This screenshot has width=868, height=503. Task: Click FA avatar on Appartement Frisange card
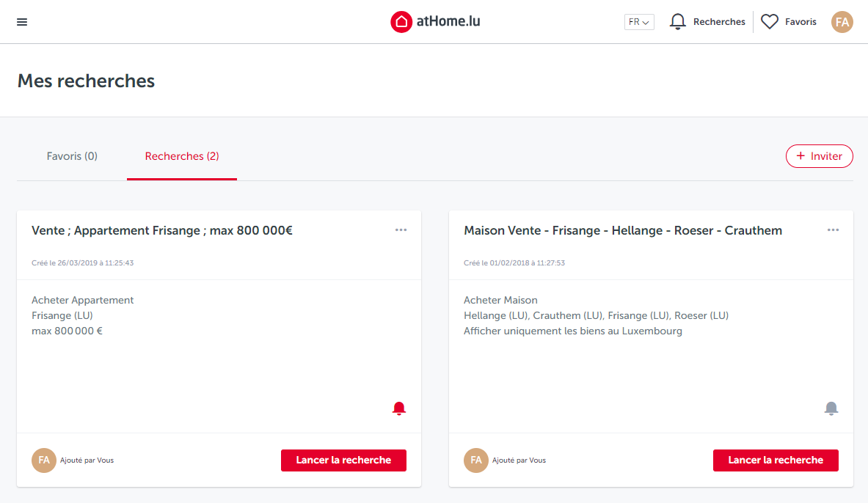tap(44, 460)
